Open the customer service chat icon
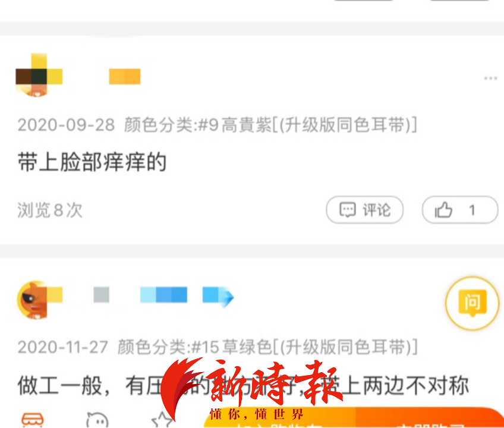Viewport: 504px width, 428px height. [x=97, y=420]
